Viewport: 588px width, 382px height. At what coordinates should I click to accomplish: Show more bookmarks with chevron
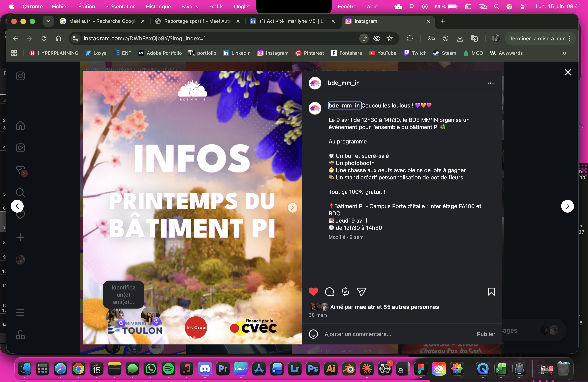click(x=564, y=53)
